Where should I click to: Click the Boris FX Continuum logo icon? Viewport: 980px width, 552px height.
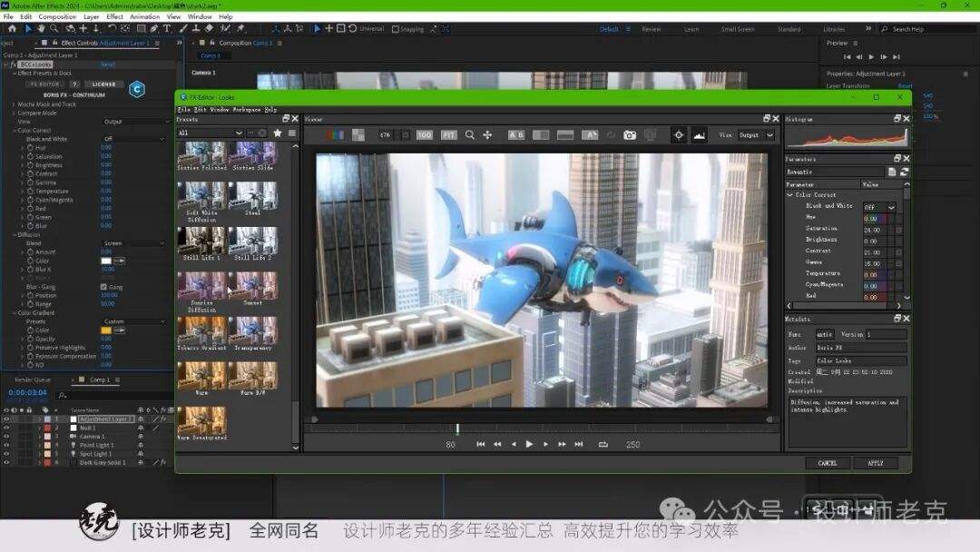[x=137, y=89]
